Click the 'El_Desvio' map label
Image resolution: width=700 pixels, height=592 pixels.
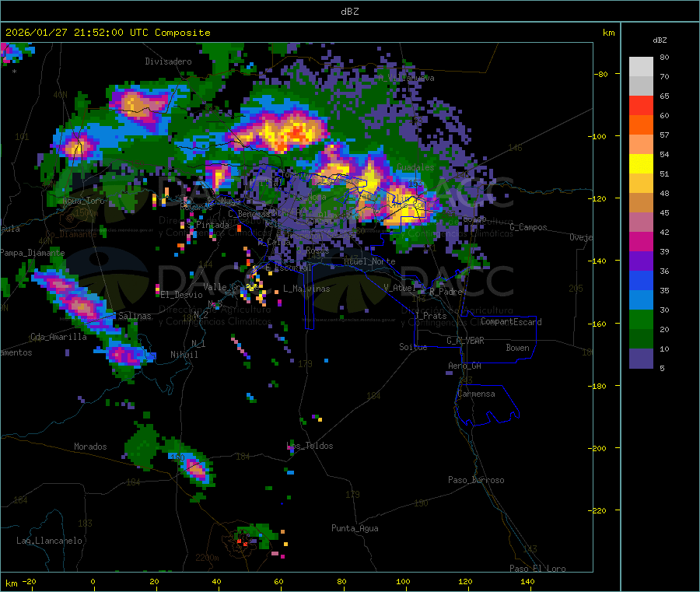[182, 295]
